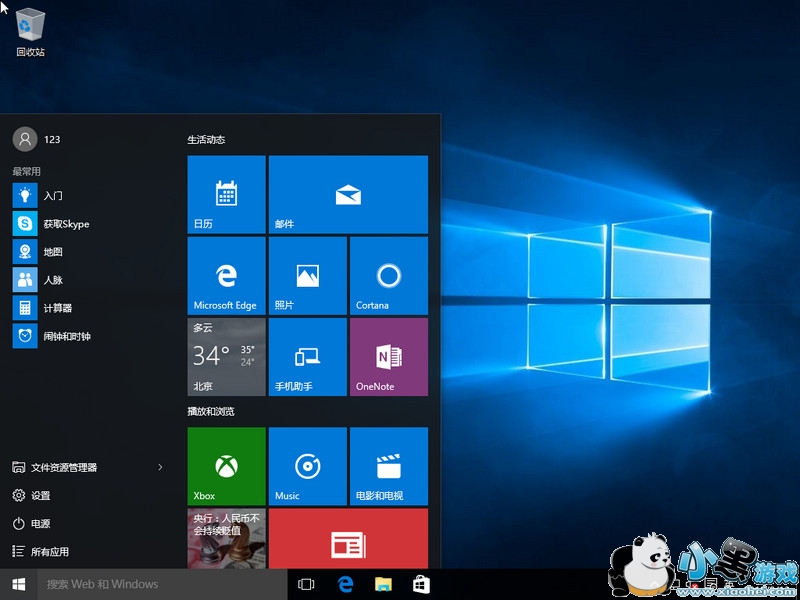Select Calculator (计算器) from most used

click(x=57, y=308)
